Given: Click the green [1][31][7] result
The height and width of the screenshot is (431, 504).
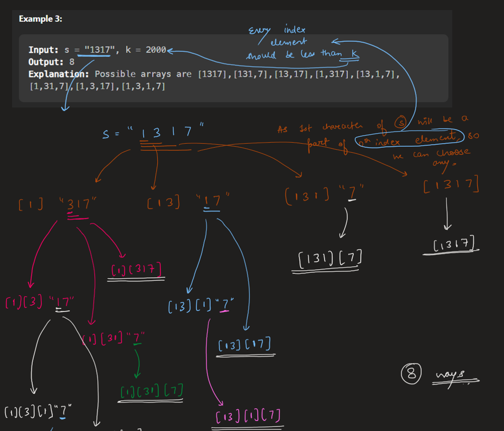Looking at the screenshot, I should (151, 391).
